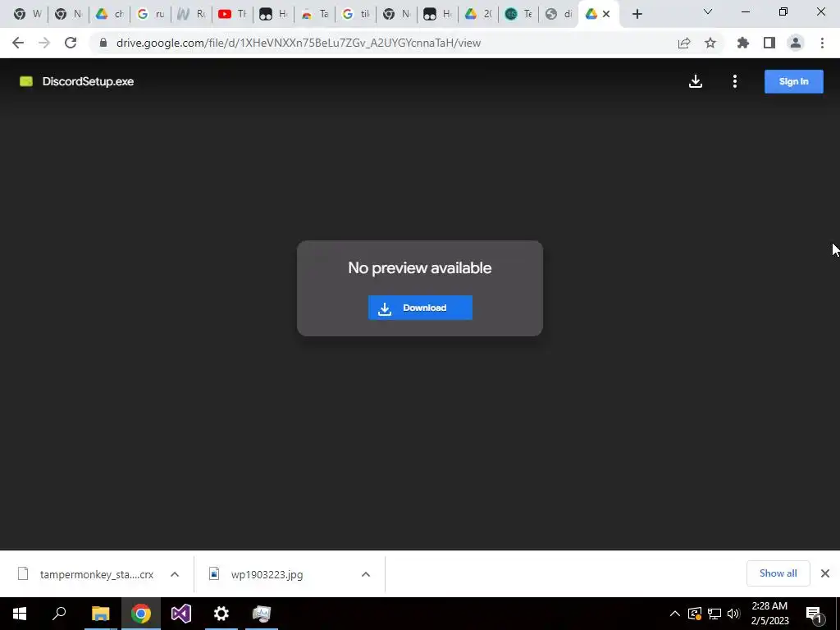Screen dimensions: 840x630
Task: Open the tab search dropdown arrow
Action: [708, 11]
